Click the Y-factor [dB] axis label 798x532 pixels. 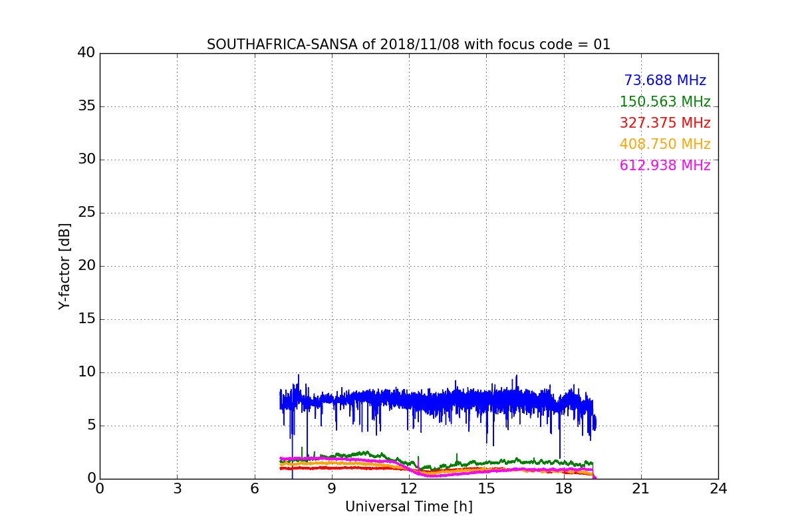coord(65,266)
